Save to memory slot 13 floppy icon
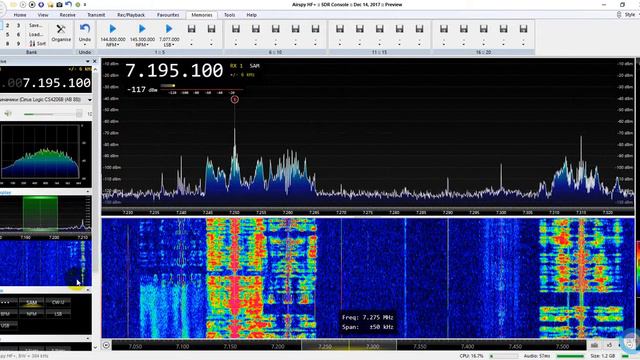Viewport: 640px width, 360px height. (380, 29)
